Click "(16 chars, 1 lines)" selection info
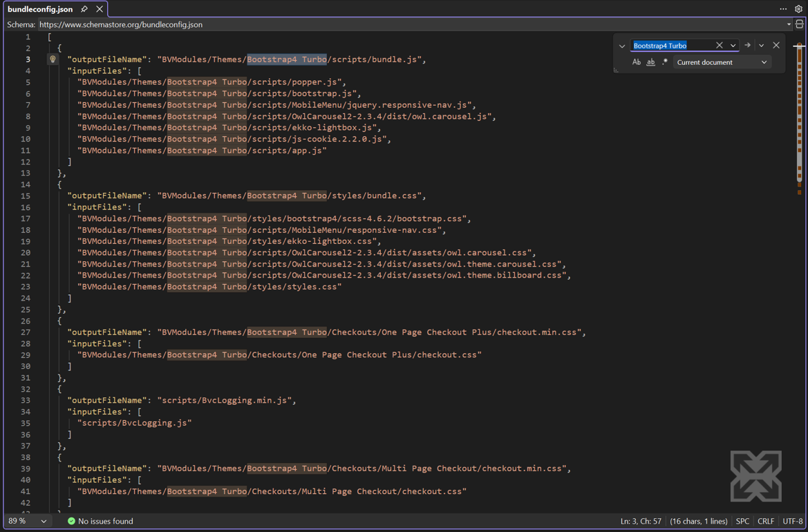Screen dimensions: 808x532 (x=699, y=521)
